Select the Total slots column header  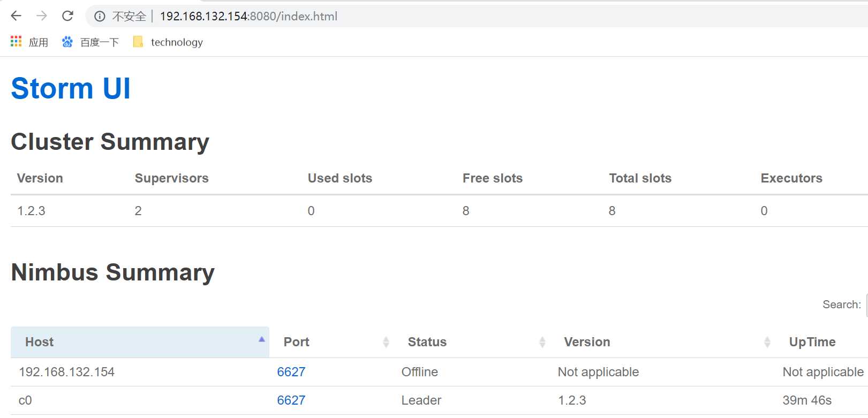pos(640,178)
